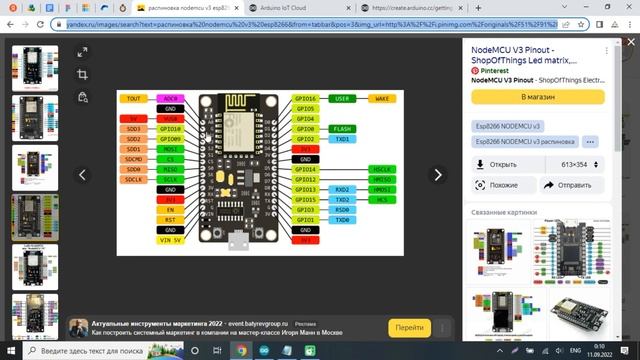
Task: Open the 613×354 image size dropdown
Action: pos(576,164)
